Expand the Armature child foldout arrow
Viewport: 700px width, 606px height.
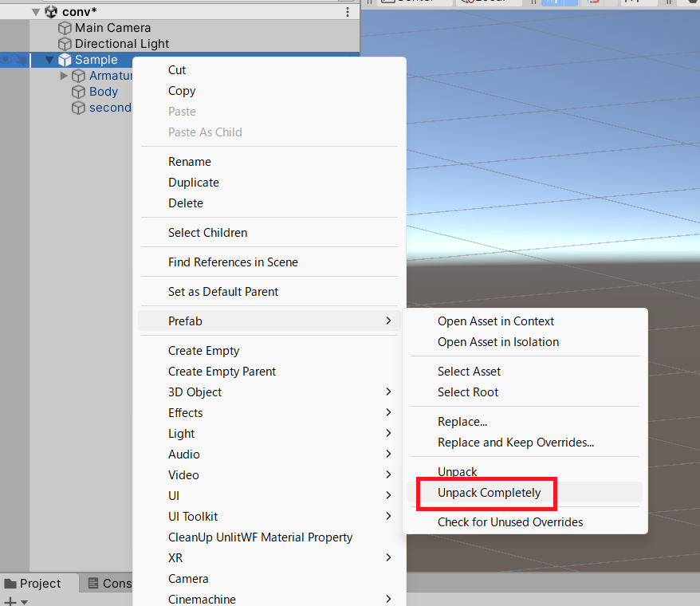(x=65, y=76)
